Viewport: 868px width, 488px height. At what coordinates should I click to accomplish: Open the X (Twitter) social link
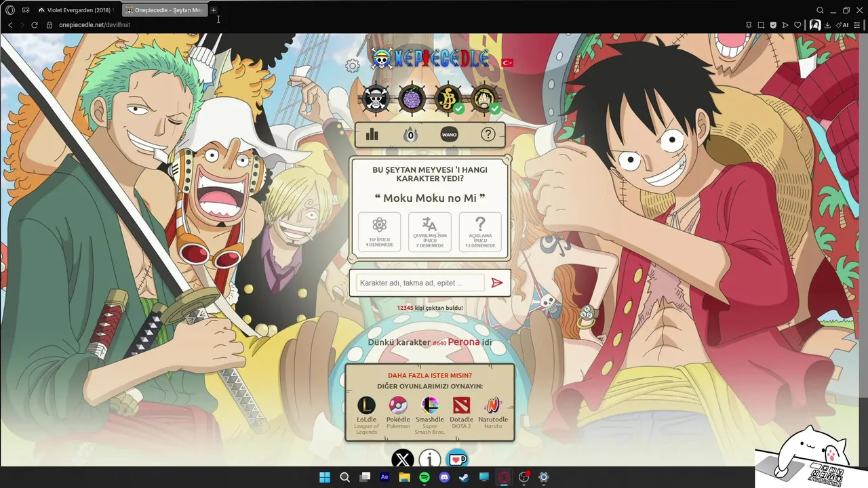pyautogui.click(x=403, y=460)
